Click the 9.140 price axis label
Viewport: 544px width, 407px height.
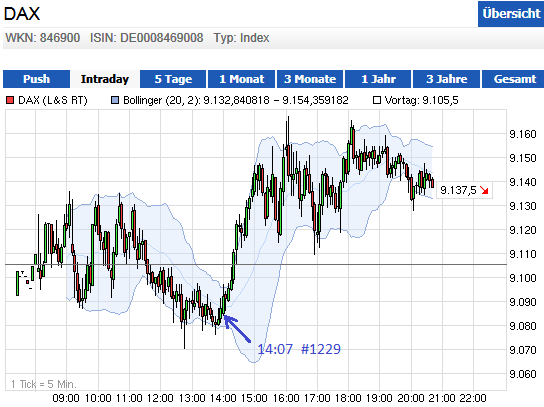pyautogui.click(x=522, y=182)
